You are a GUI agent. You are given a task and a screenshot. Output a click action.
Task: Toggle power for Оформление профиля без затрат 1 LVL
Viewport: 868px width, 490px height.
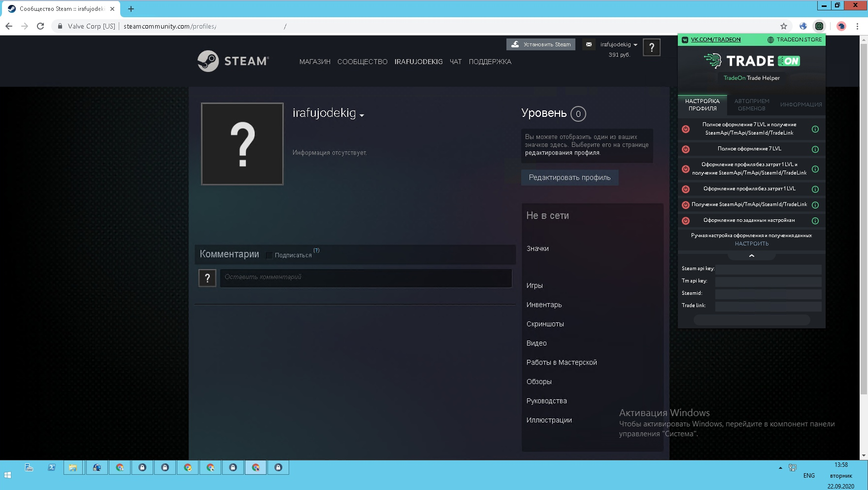[x=686, y=189]
